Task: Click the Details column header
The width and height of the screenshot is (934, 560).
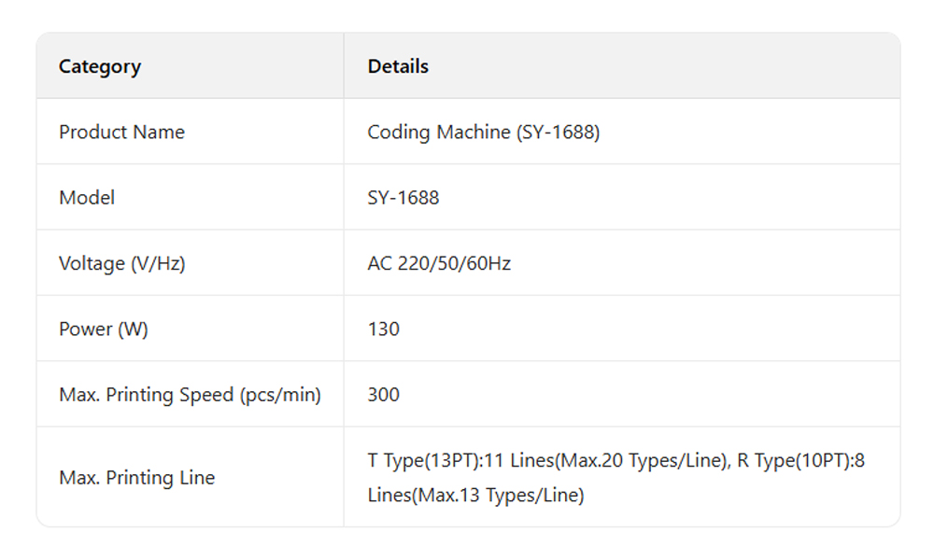Action: (x=398, y=66)
